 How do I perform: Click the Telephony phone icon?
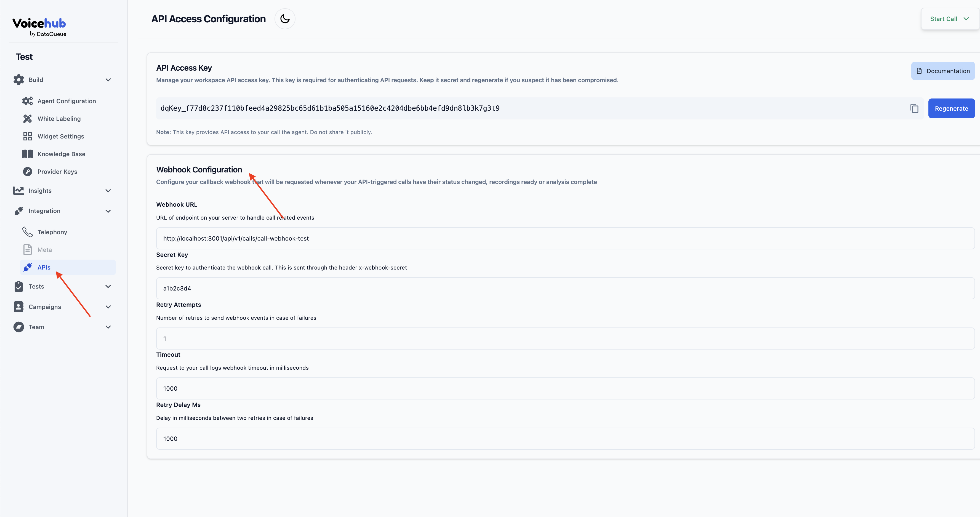[x=27, y=232]
